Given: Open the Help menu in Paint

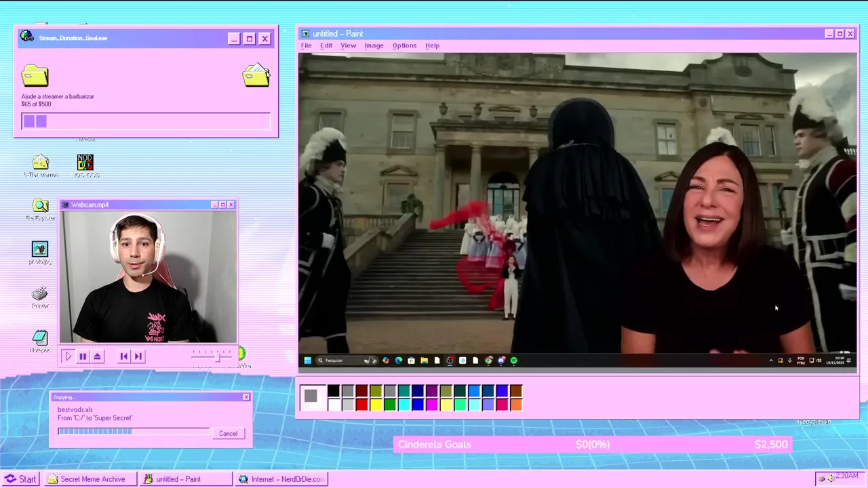Looking at the screenshot, I should point(432,45).
